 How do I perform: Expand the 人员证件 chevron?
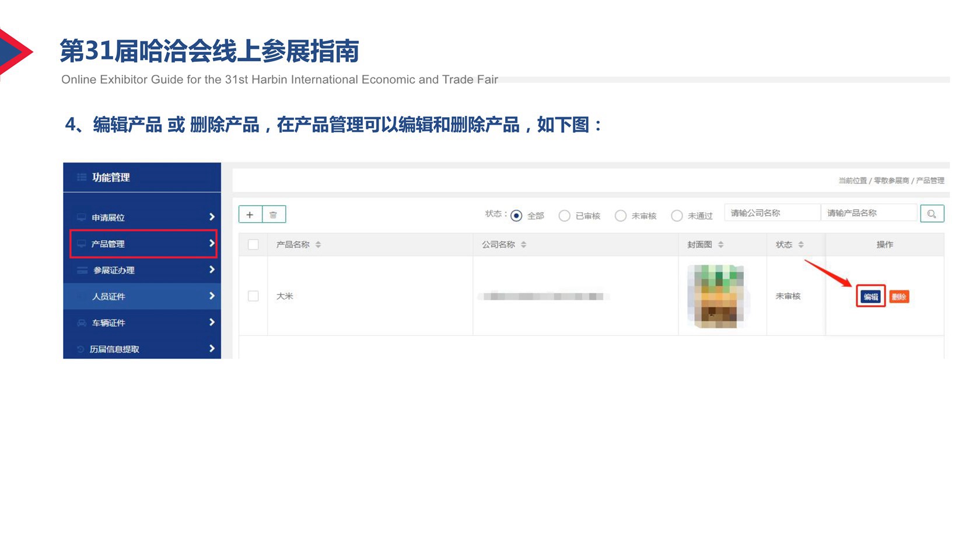pyautogui.click(x=212, y=296)
